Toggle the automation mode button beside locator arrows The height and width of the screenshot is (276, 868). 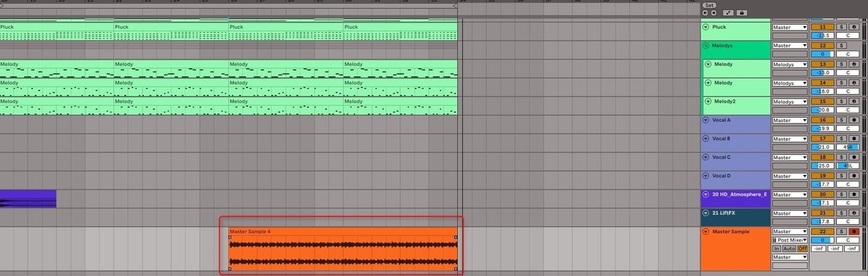728,13
